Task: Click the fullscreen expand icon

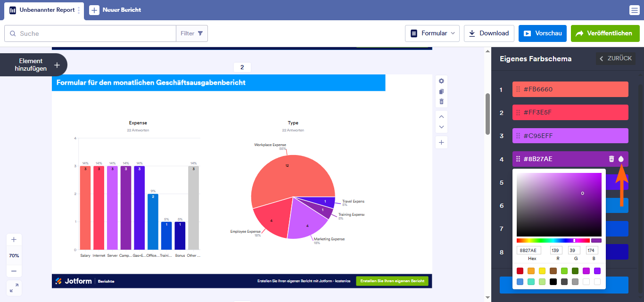Action: pos(14,287)
